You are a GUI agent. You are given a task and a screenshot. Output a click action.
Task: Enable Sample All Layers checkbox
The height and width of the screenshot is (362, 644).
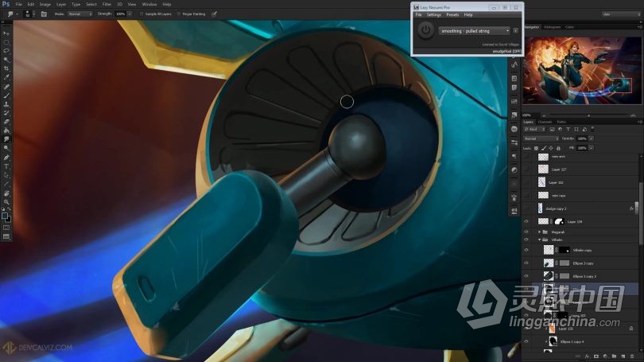pos(142,14)
